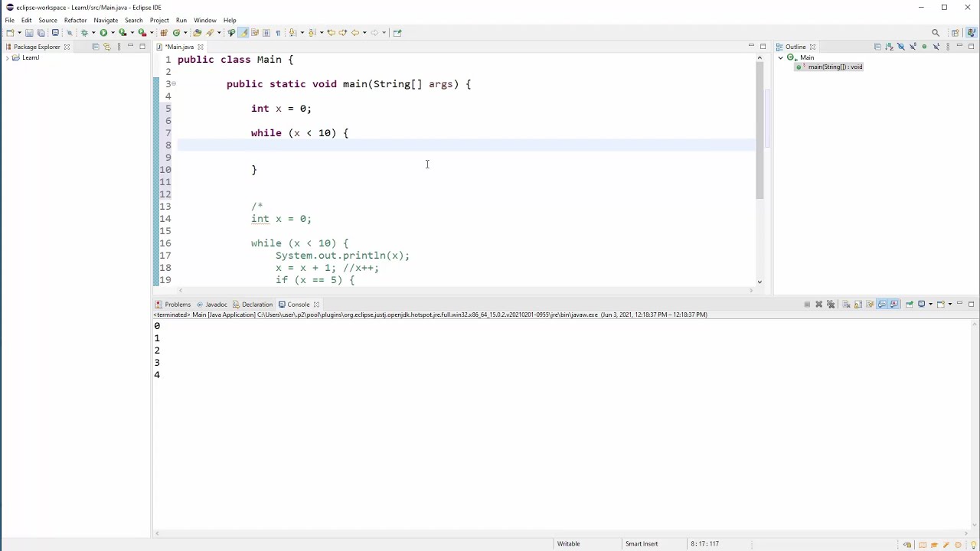Click the Smart Insert status bar entry
Screen dimensions: 980x551
[x=642, y=544]
